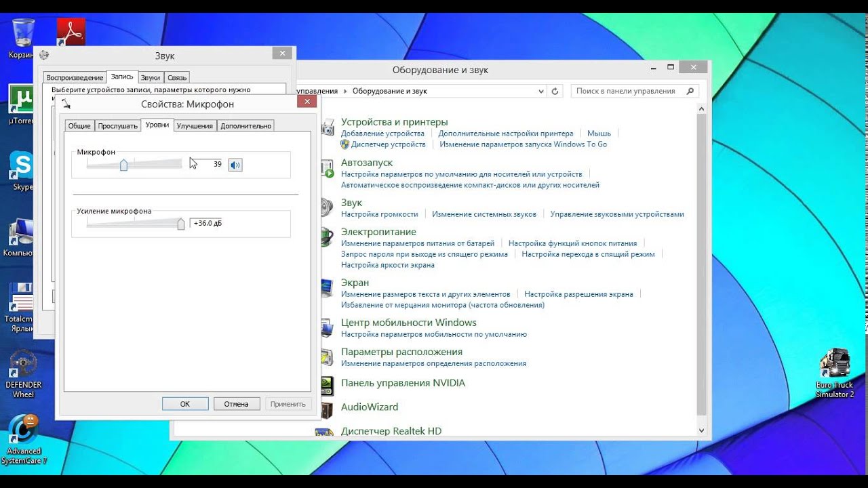Open Добавление устройства link

[x=382, y=134]
